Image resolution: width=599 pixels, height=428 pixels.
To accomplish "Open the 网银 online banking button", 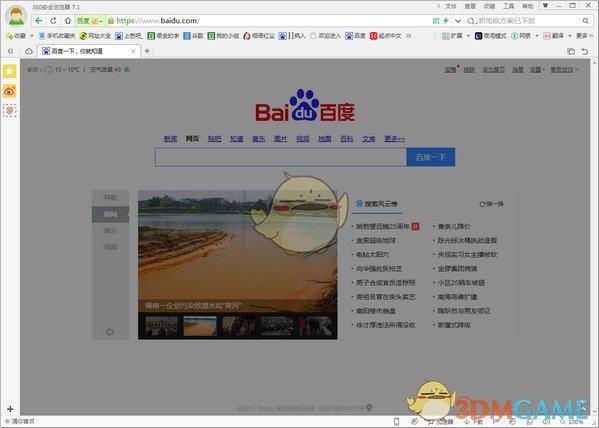I will 521,36.
